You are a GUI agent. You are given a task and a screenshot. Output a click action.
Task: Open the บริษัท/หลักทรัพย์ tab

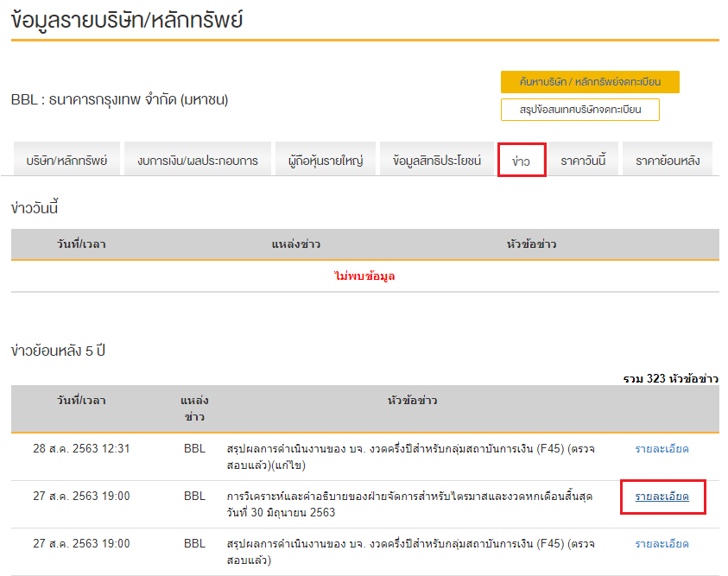(x=66, y=161)
